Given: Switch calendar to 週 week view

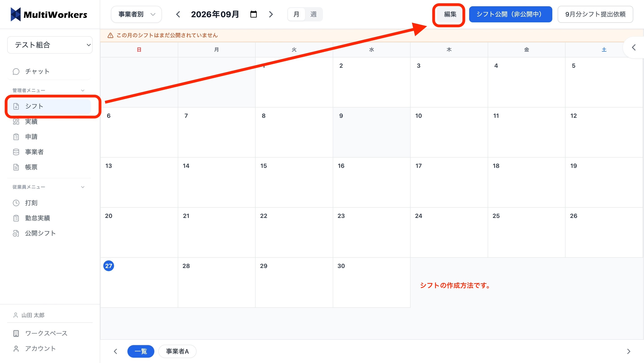Looking at the screenshot, I should point(313,14).
